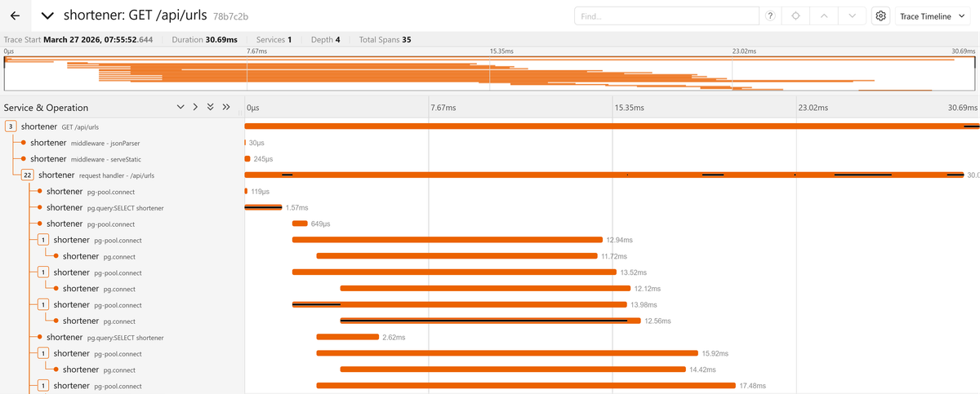Click the 14.42ms pg.connect span bar

(513, 370)
